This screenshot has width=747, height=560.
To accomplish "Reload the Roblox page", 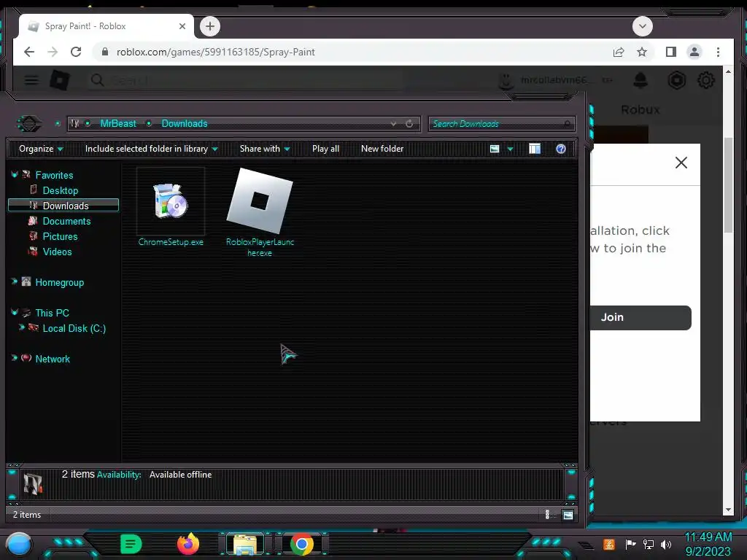I will [76, 52].
